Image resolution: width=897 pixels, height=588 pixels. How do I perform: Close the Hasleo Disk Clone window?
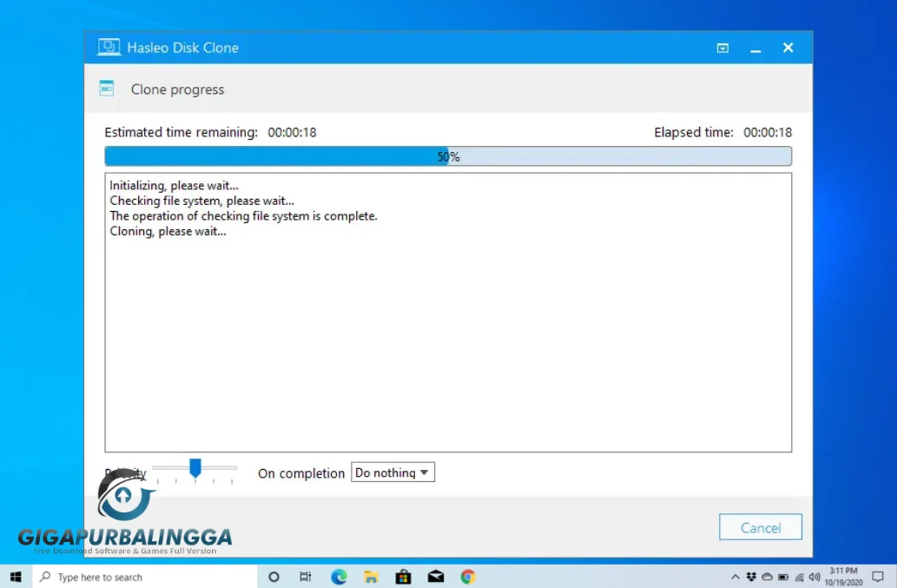click(788, 48)
